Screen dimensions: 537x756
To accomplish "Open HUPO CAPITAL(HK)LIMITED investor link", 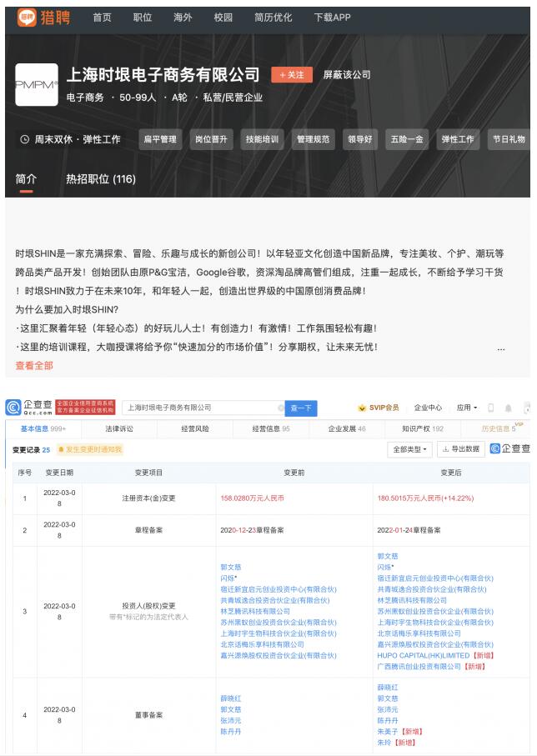I will 423,656.
